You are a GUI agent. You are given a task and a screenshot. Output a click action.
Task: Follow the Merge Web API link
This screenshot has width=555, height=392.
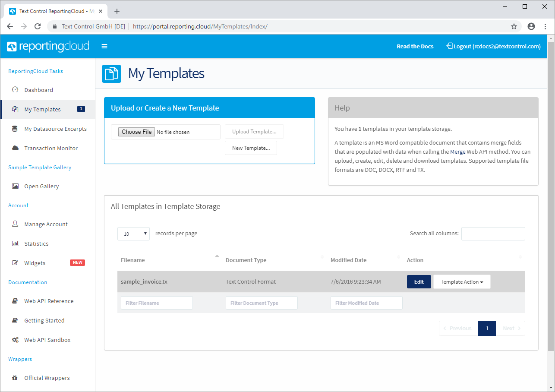point(457,152)
